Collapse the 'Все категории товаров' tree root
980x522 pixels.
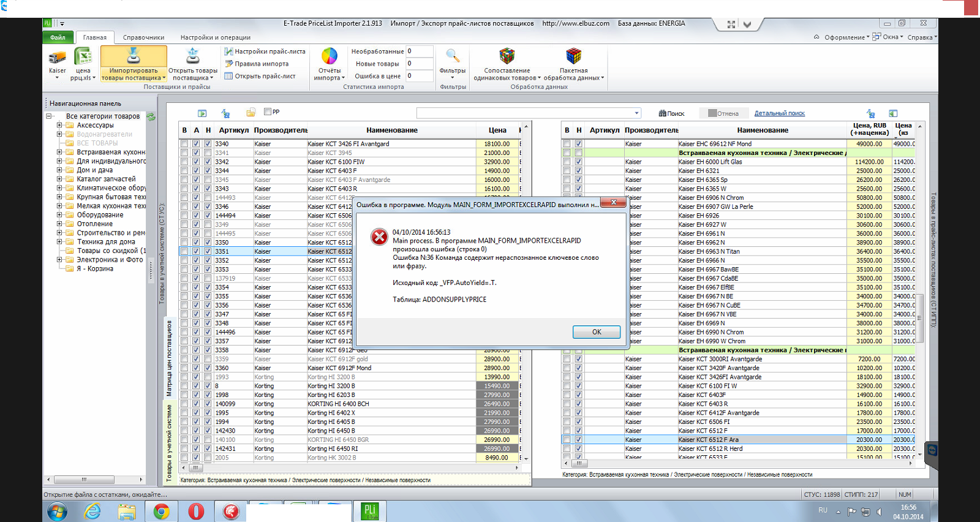pos(48,116)
